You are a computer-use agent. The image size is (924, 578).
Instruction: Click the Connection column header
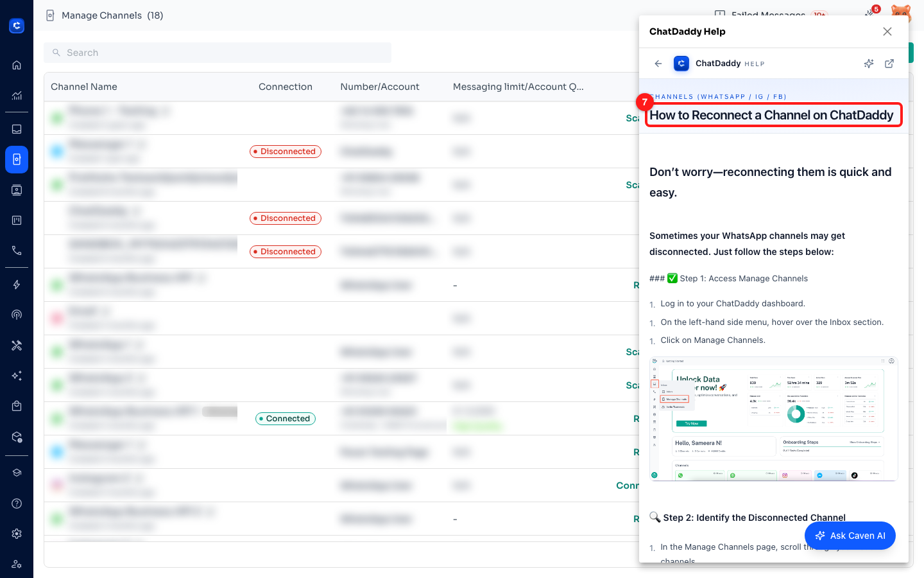click(x=286, y=87)
